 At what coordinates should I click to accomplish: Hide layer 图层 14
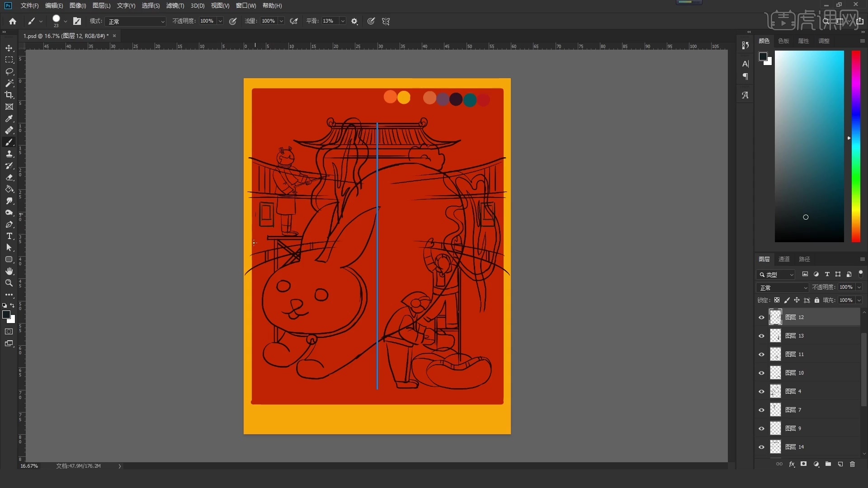click(761, 447)
